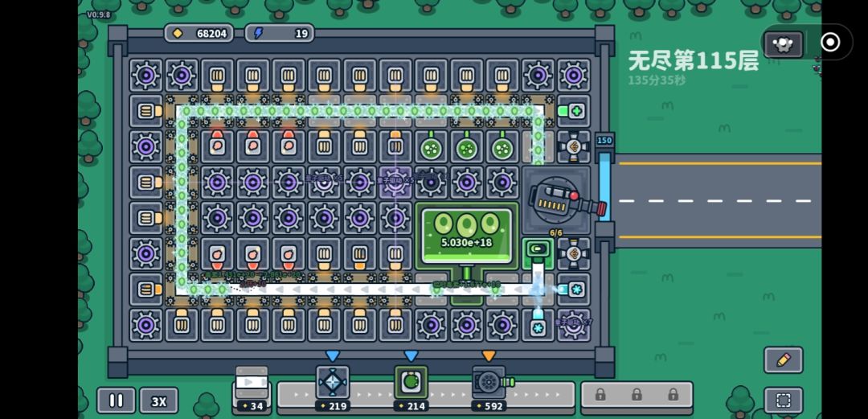
Task: Tap the 6/6 ammo label
Action: tap(556, 233)
